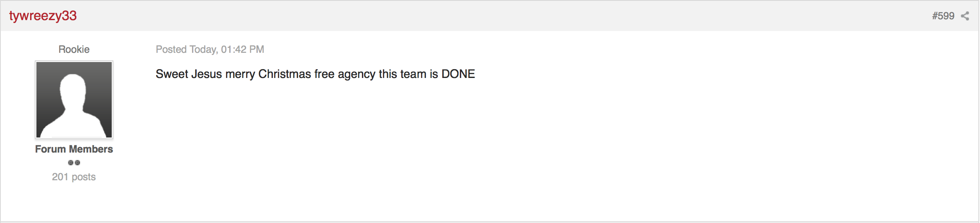The height and width of the screenshot is (223, 980).
Task: Click the words Sweet Jesus in the post
Action: [x=189, y=74]
